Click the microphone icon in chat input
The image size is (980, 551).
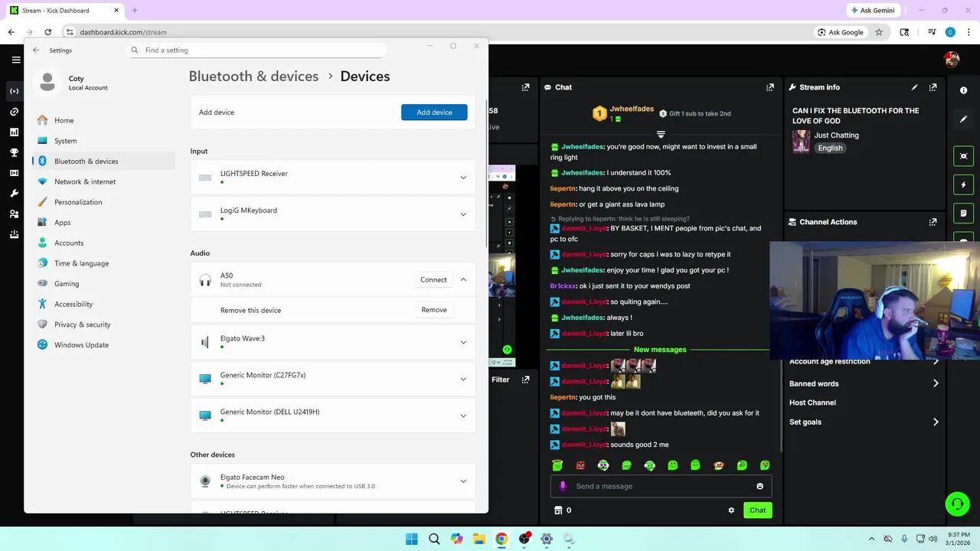563,486
